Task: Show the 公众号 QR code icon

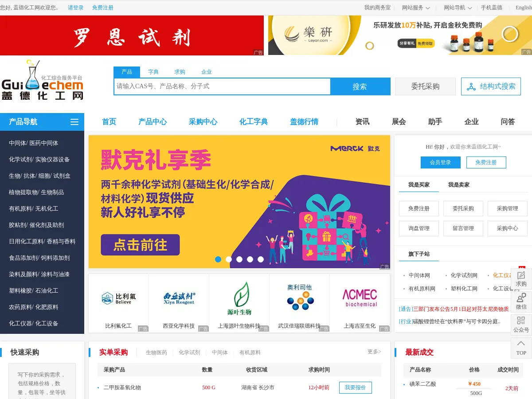Action: [521, 325]
